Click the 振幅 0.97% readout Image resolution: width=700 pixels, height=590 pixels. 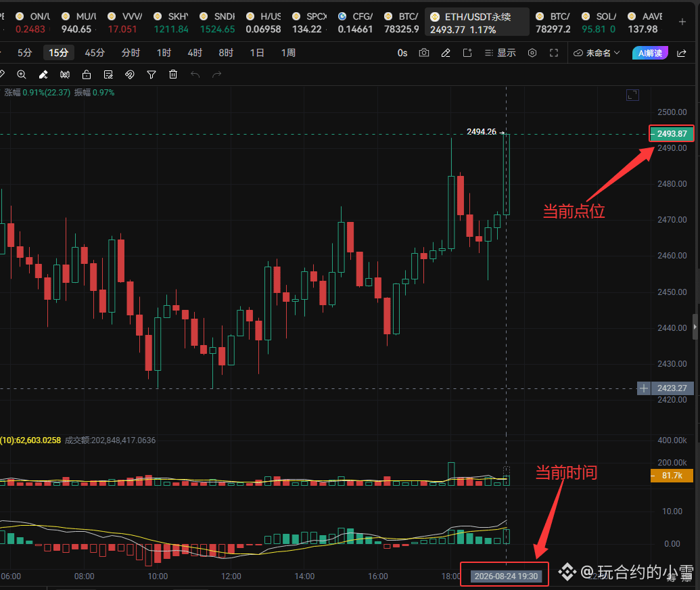pos(94,93)
